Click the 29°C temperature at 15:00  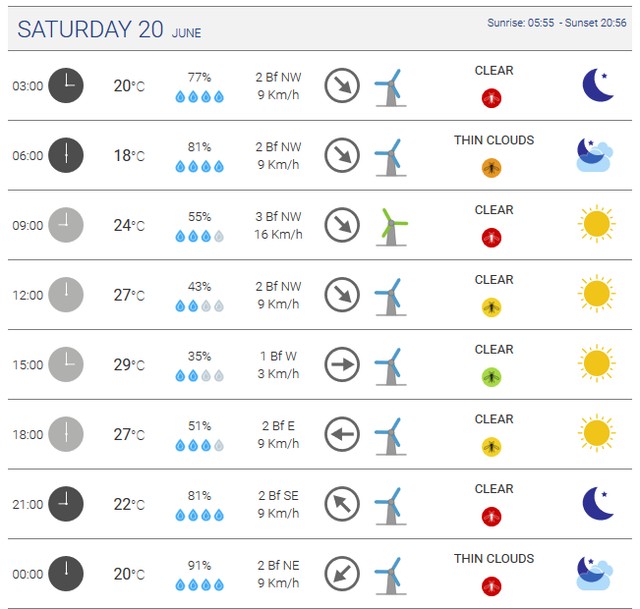[x=128, y=365]
